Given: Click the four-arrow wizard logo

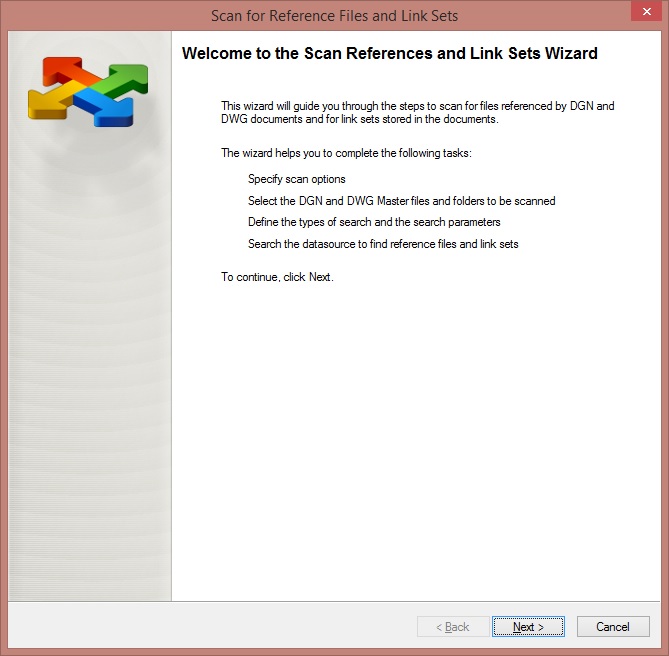Looking at the screenshot, I should click(88, 92).
